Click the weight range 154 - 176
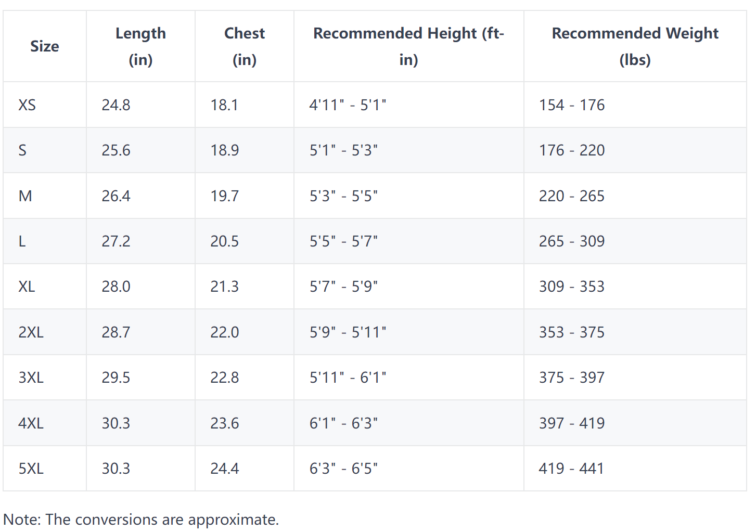Viewport: 756px width, 532px height. [x=572, y=105]
